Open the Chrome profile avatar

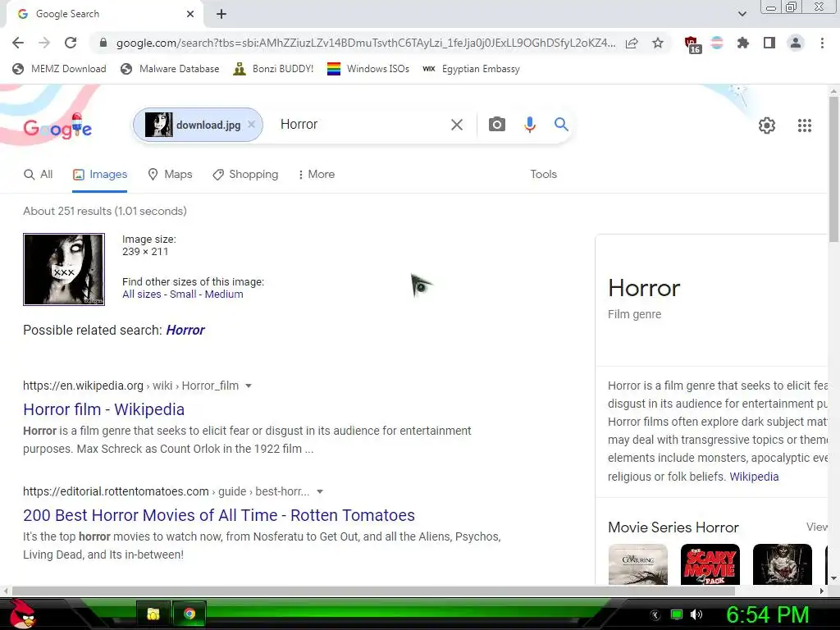tap(796, 43)
